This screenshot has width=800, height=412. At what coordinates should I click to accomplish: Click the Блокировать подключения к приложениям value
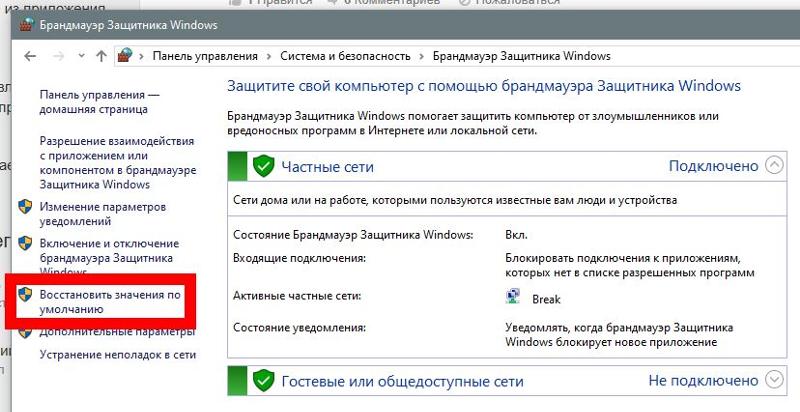[x=630, y=265]
